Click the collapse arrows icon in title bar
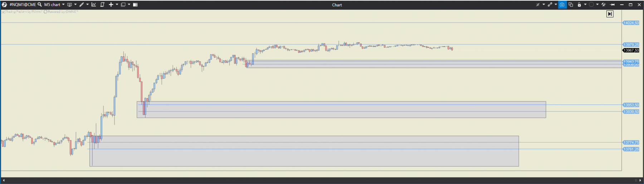 [538, 5]
